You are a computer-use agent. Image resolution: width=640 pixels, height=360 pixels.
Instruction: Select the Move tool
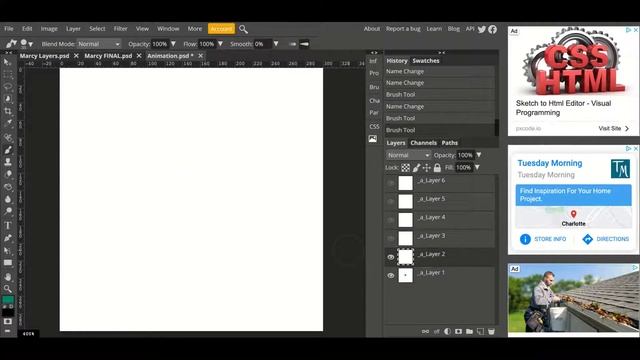(x=7, y=62)
